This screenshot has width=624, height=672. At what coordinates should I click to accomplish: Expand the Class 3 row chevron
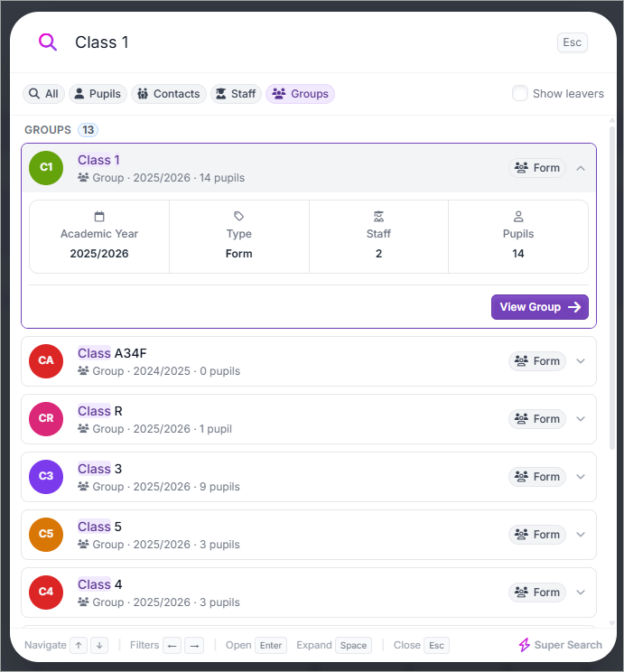(x=581, y=477)
